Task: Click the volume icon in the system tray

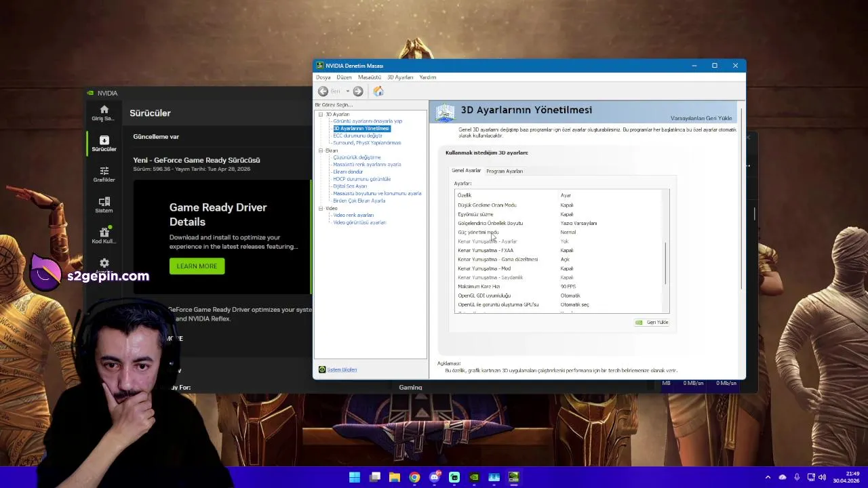Action: click(822, 477)
